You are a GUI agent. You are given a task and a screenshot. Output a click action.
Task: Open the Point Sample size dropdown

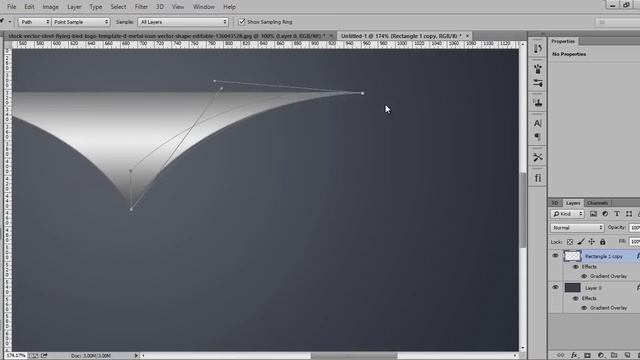(81, 22)
